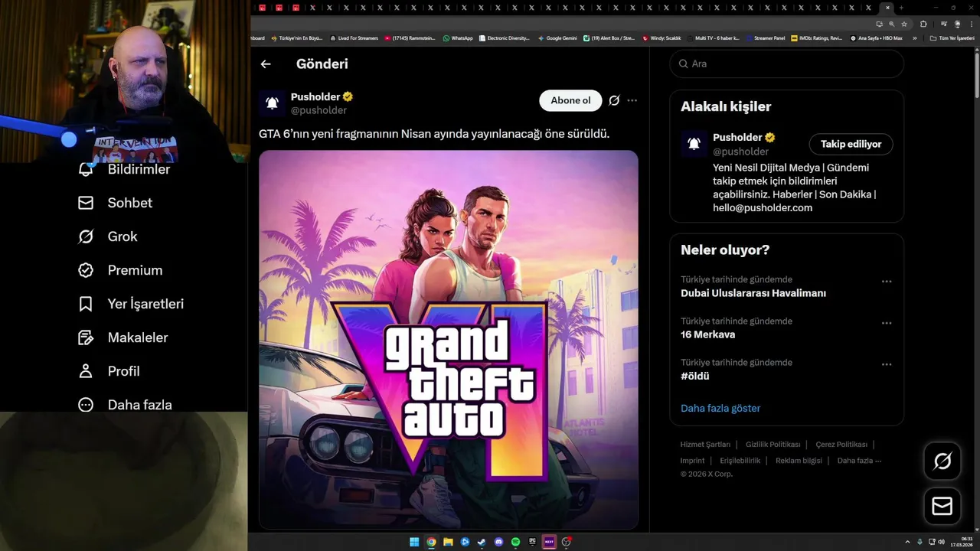Open the Chrome extensions puzzle icon
Image resolution: width=980 pixels, height=551 pixels.
[x=923, y=24]
